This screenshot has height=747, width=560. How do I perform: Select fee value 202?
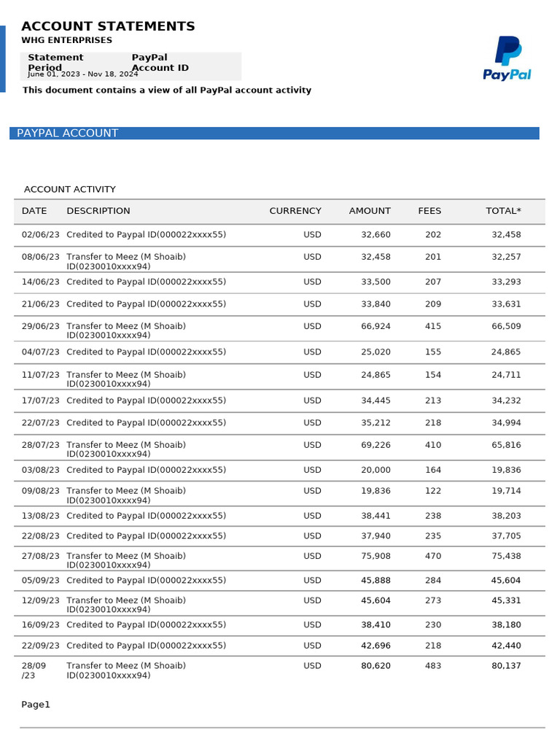pos(433,234)
